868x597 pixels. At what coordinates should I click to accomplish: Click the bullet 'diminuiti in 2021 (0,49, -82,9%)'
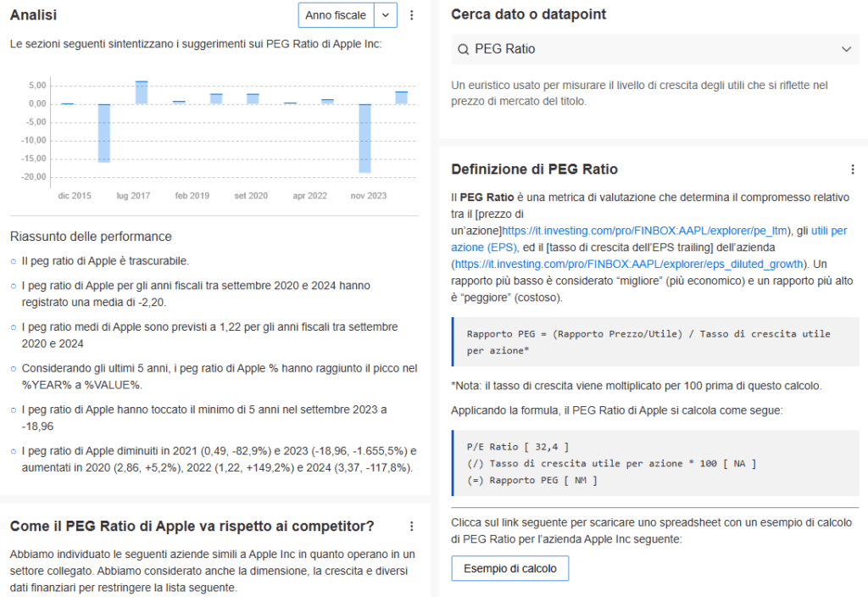220,460
